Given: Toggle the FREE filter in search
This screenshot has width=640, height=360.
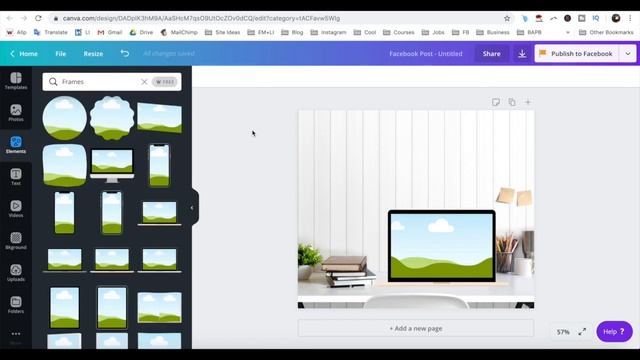Looking at the screenshot, I should [164, 82].
